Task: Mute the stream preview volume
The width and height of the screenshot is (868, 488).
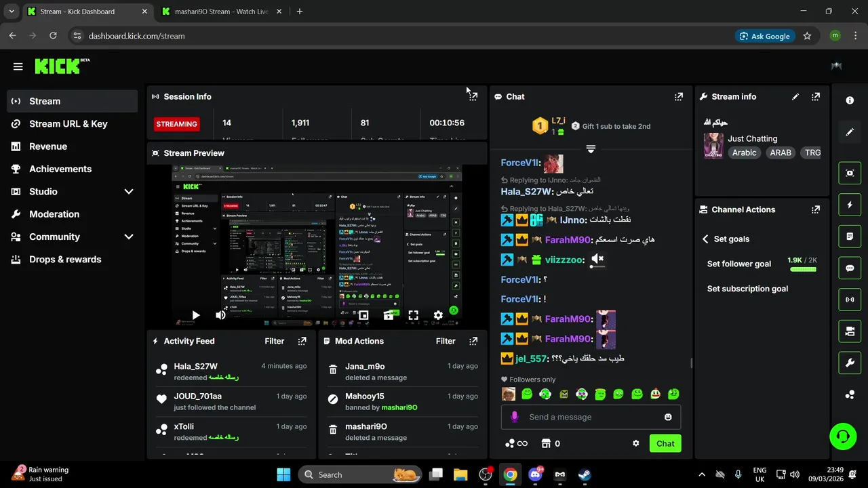Action: [x=220, y=315]
